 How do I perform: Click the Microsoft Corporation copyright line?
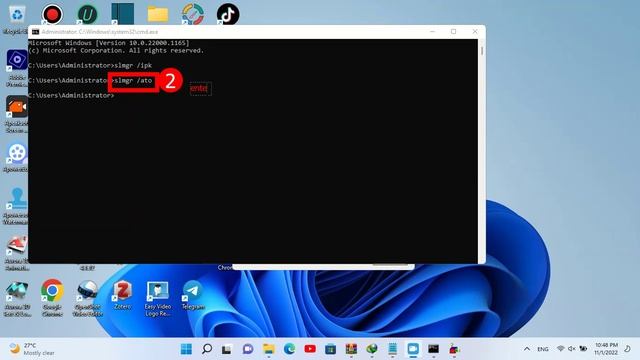tap(116, 51)
